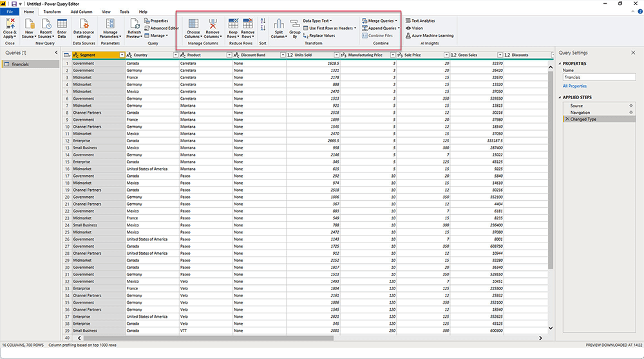Image resolution: width=644 pixels, height=359 pixels.
Task: Click the table icon at grid corner
Action: 66,55
